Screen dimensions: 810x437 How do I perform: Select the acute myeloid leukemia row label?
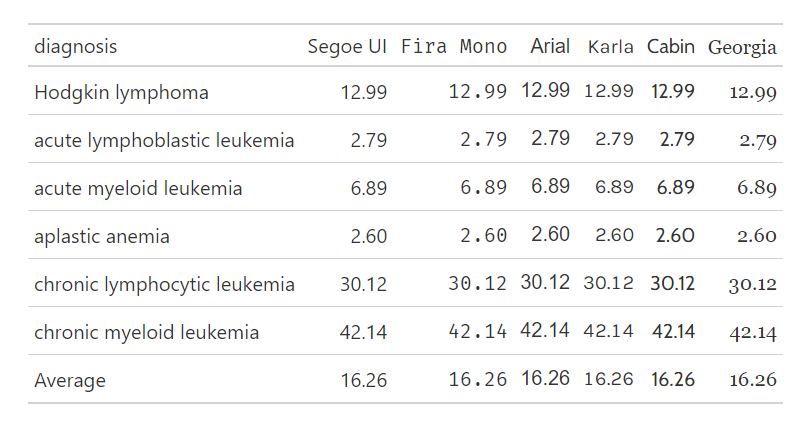pyautogui.click(x=138, y=189)
